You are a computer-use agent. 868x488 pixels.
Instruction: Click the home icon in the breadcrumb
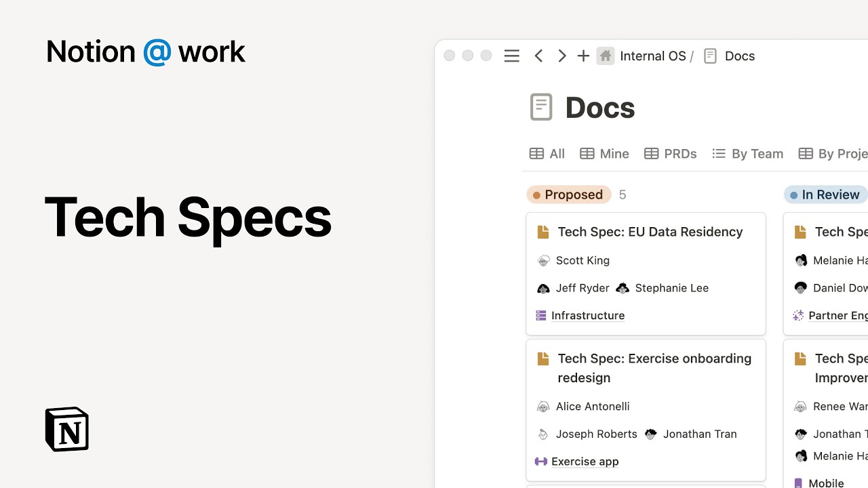click(605, 56)
